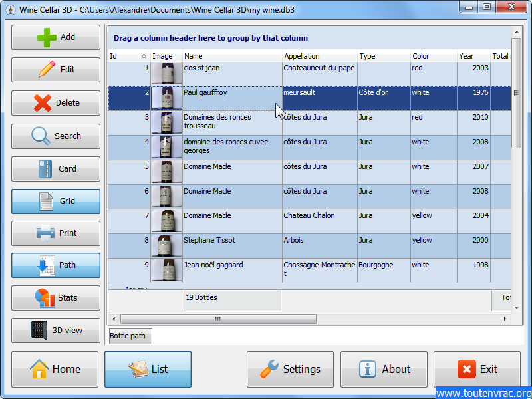This screenshot has width=532, height=399.
Task: Click the Card view icon
Action: 45,169
